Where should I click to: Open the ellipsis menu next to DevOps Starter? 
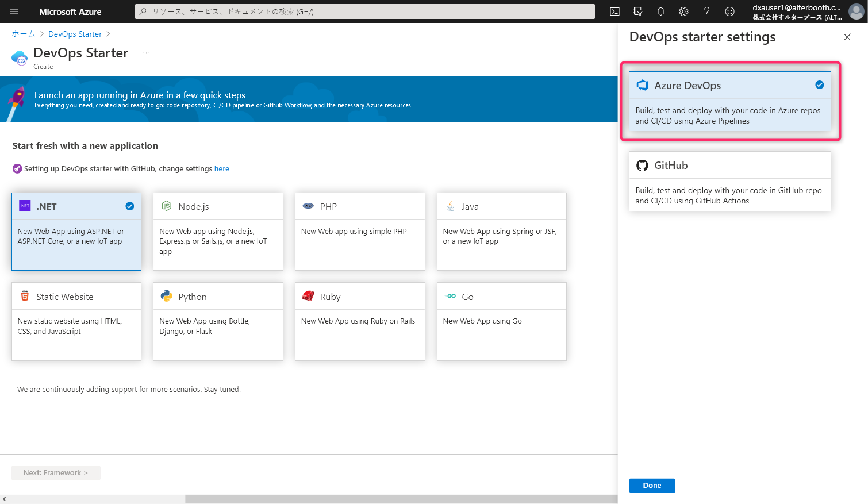147,53
